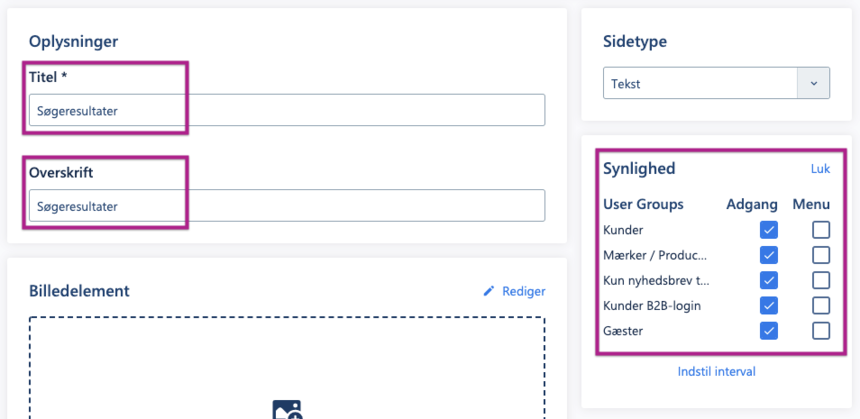Click the pencil icon next to Rediger
Screen dimensions: 860x419
489,291
